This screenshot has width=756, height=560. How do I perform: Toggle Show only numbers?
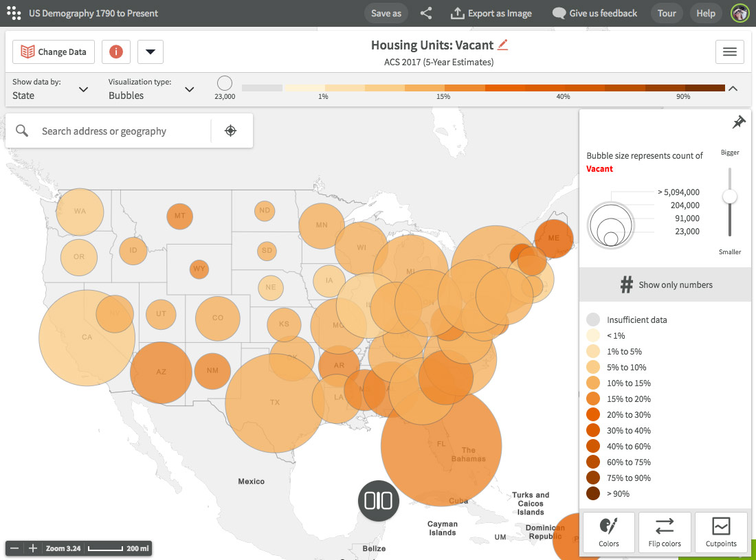click(665, 285)
